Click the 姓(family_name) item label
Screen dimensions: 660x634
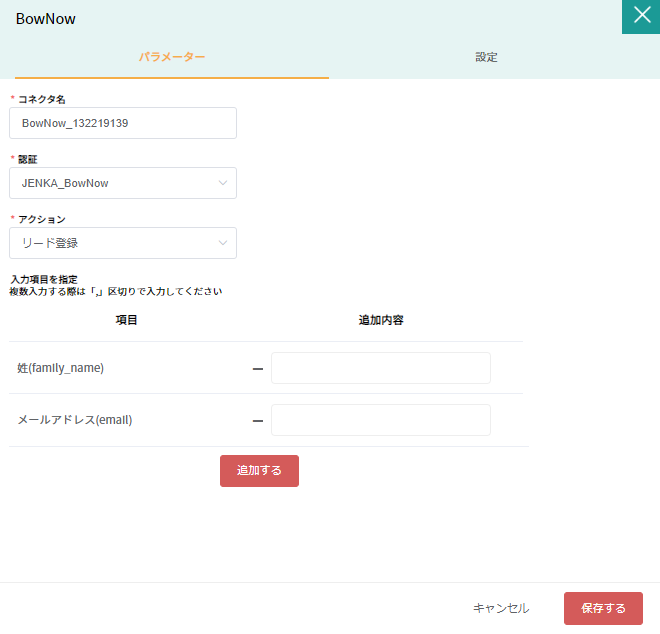(60, 368)
